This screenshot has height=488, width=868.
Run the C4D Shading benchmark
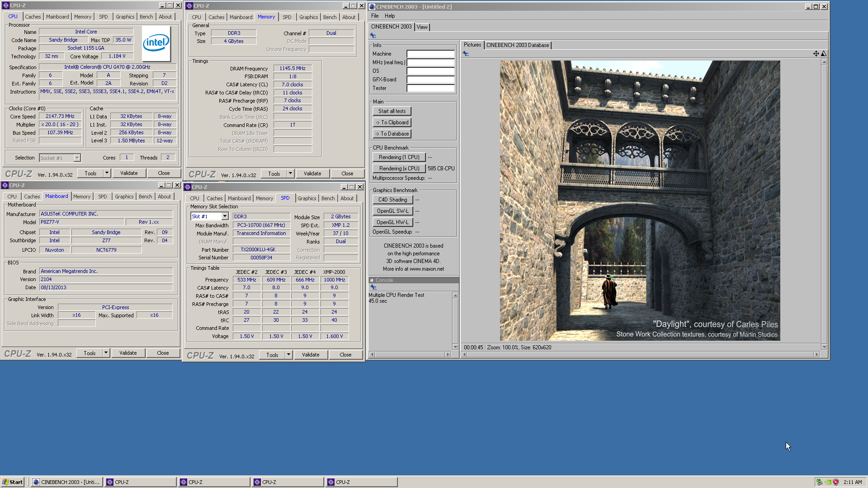pos(392,200)
